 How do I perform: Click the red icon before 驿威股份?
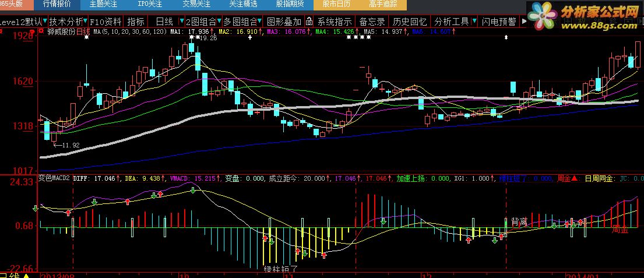click(41, 31)
